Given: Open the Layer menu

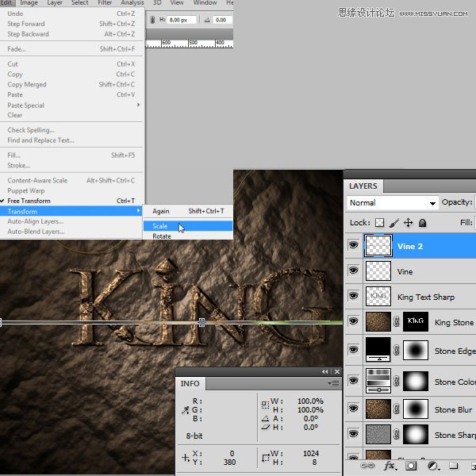Looking at the screenshot, I should [54, 2].
